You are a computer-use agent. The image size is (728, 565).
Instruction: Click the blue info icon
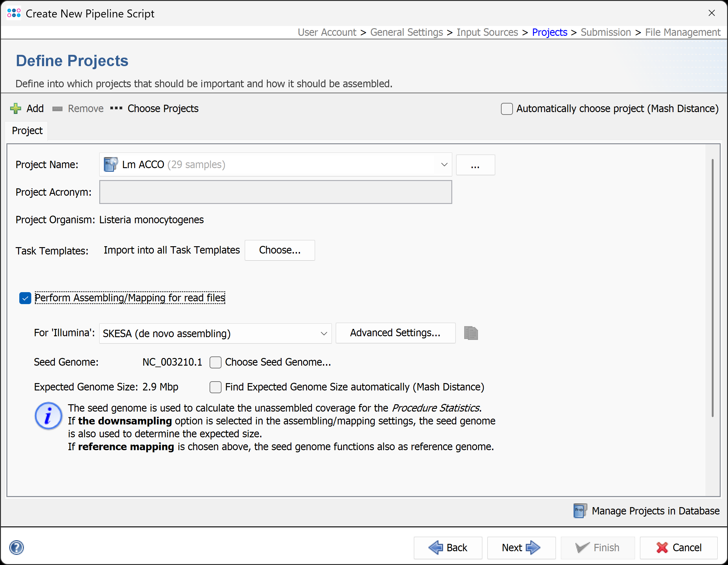(x=48, y=416)
